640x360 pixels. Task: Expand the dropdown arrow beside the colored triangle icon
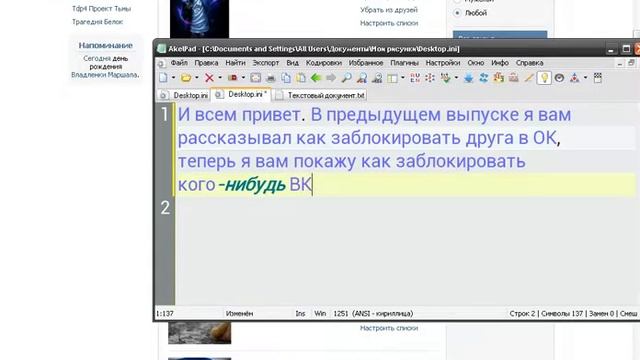pos(585,78)
